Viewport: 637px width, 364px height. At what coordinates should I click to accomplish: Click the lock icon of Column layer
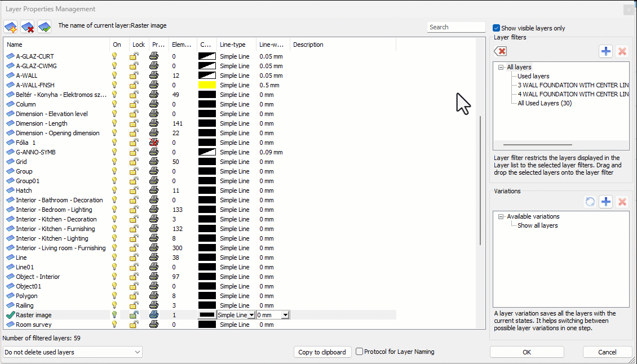pyautogui.click(x=134, y=104)
